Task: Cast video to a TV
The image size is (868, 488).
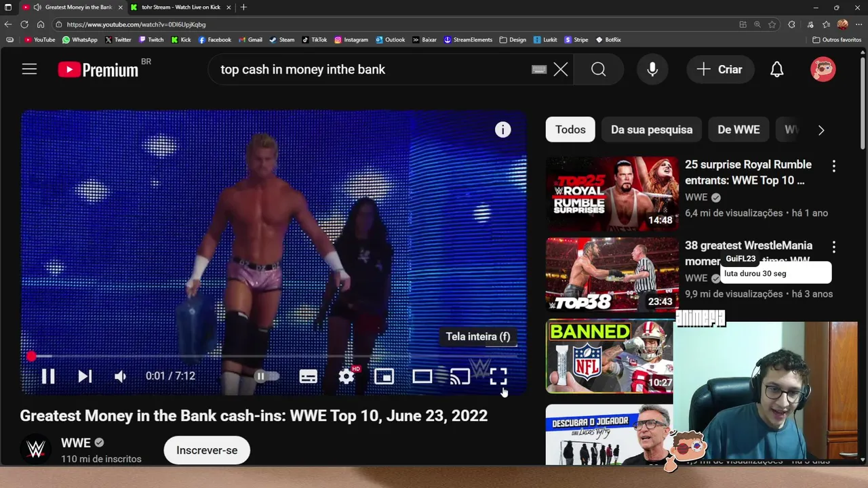Action: pyautogui.click(x=460, y=376)
